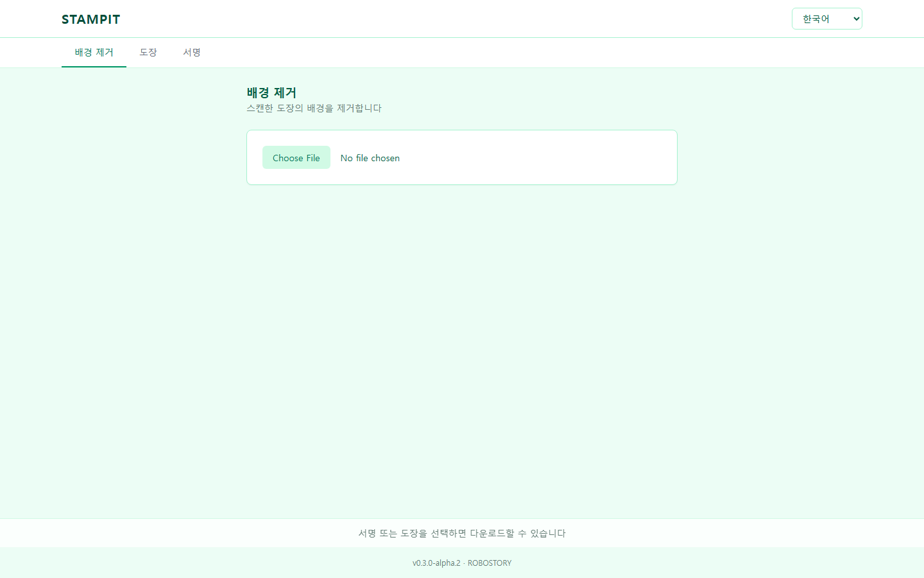Image resolution: width=924 pixels, height=578 pixels.
Task: Click the Choose File button
Action: tap(296, 157)
